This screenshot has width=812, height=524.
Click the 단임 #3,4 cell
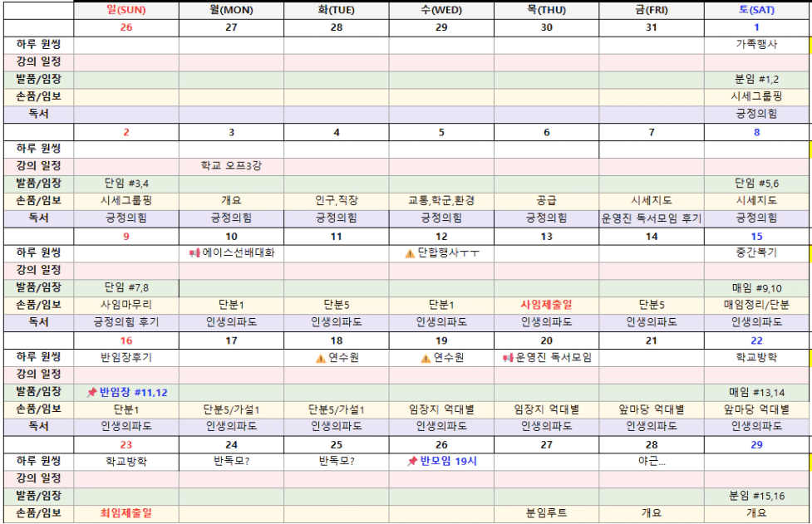point(126,184)
